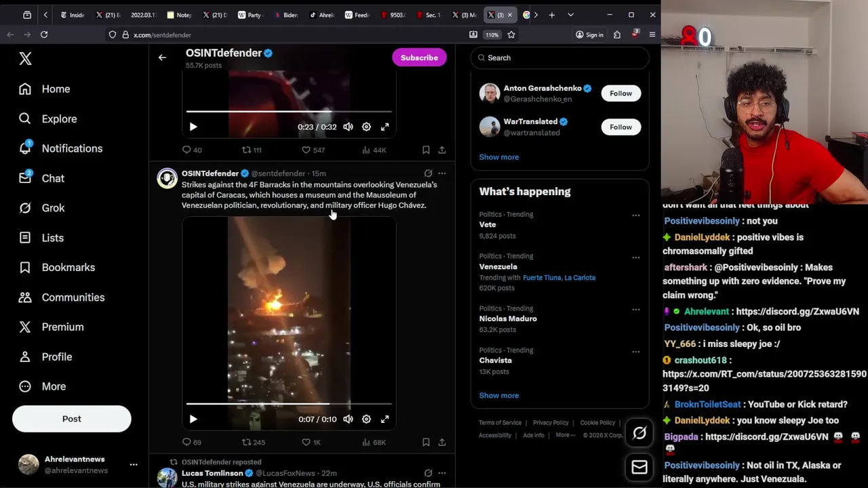The image size is (868, 488).
Task: Like the post with 547 likes
Action: pyautogui.click(x=313, y=150)
